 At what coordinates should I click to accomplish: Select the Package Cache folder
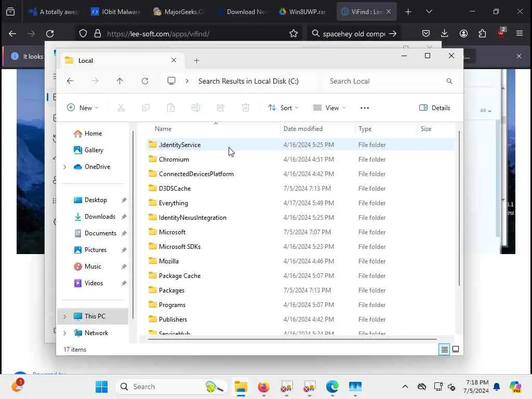pyautogui.click(x=300, y=276)
